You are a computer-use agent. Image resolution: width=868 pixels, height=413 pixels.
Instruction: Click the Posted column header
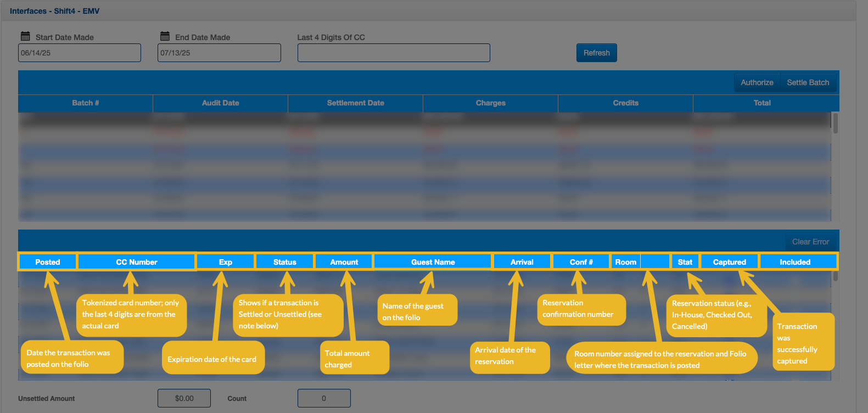[x=48, y=262]
